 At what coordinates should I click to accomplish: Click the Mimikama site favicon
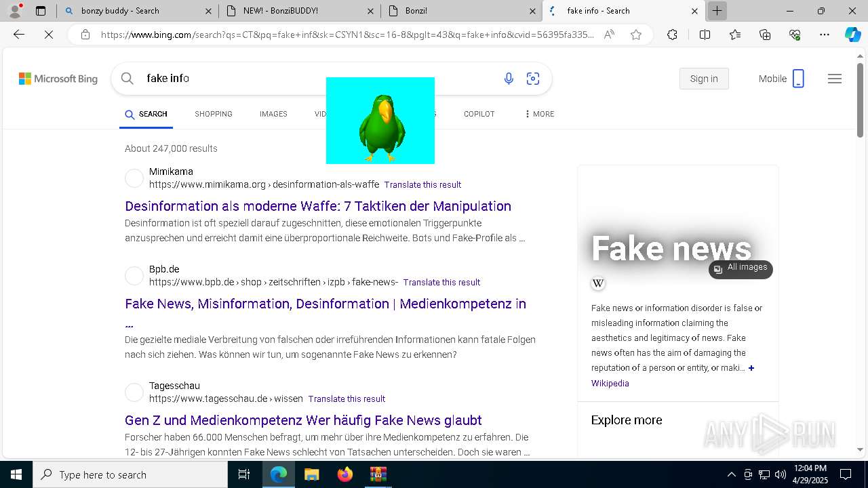[x=134, y=178]
